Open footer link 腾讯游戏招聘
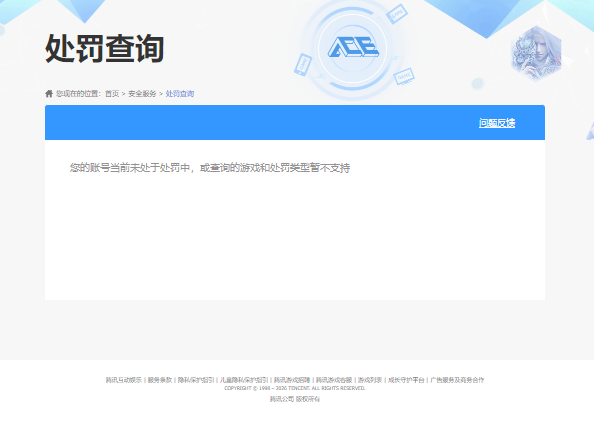 292,380
